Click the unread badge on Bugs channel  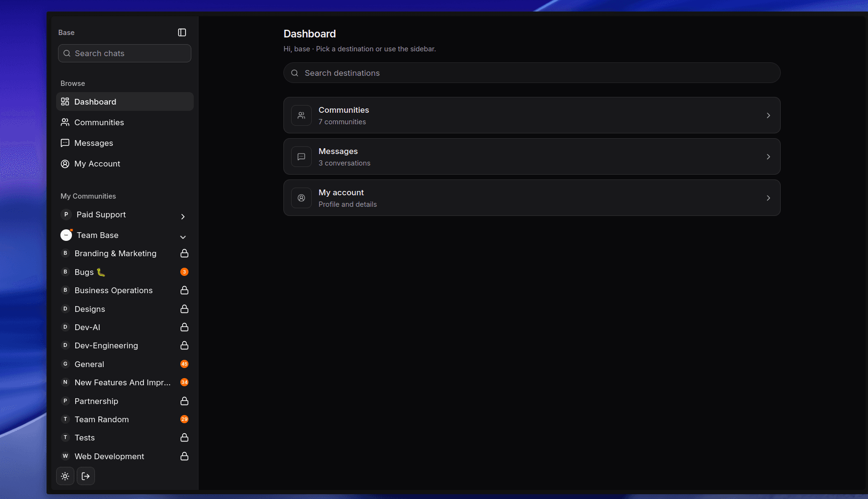coord(184,272)
